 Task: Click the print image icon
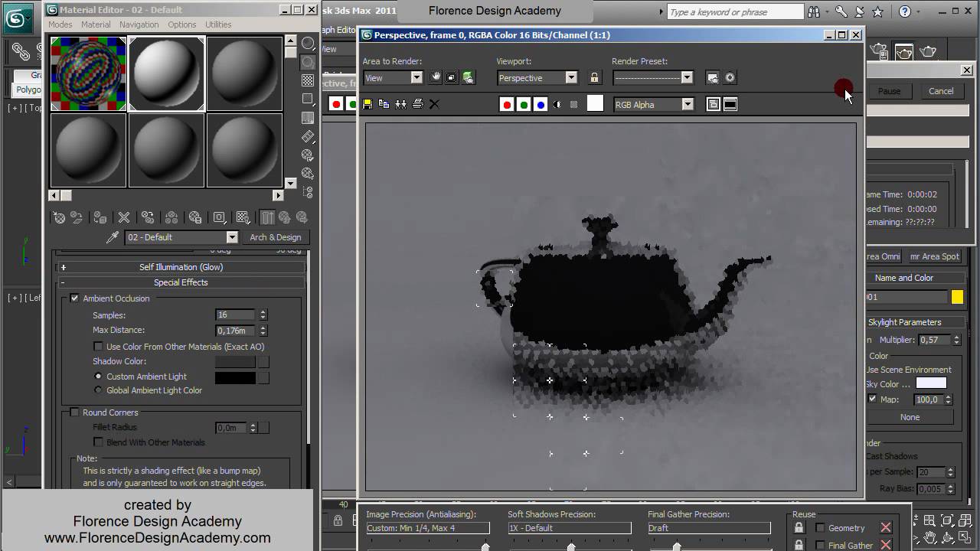(x=417, y=104)
